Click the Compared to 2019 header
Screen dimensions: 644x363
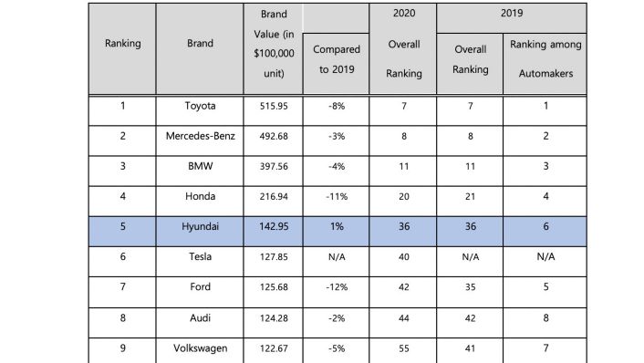[336, 64]
